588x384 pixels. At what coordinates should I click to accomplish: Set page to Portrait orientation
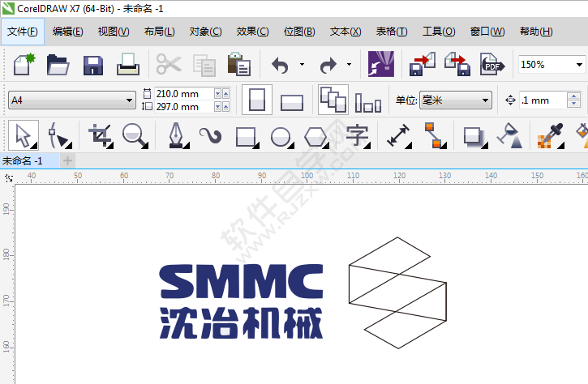(257, 100)
